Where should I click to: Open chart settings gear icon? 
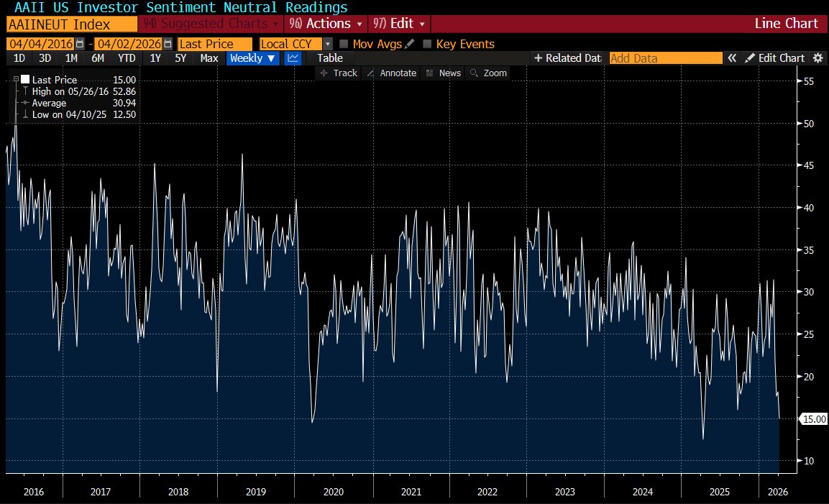818,58
